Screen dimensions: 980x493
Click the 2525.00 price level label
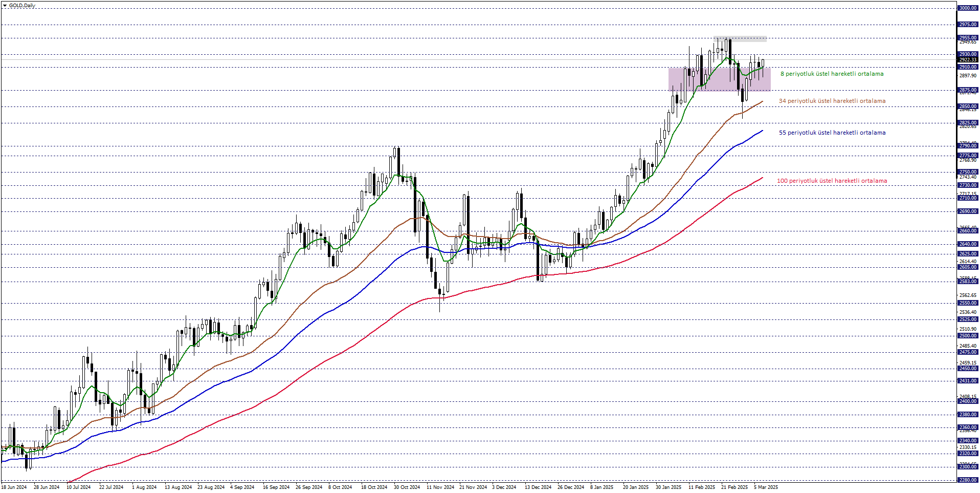coord(968,319)
